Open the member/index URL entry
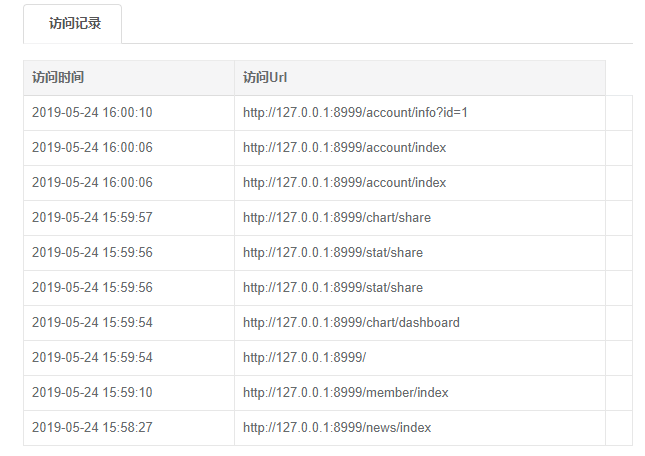The image size is (645, 456). [346, 393]
